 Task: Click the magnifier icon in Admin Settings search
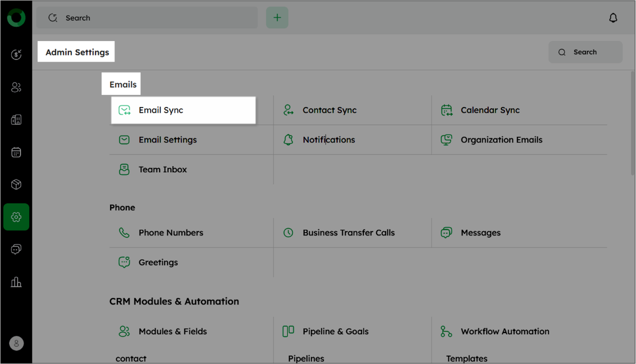(x=562, y=52)
